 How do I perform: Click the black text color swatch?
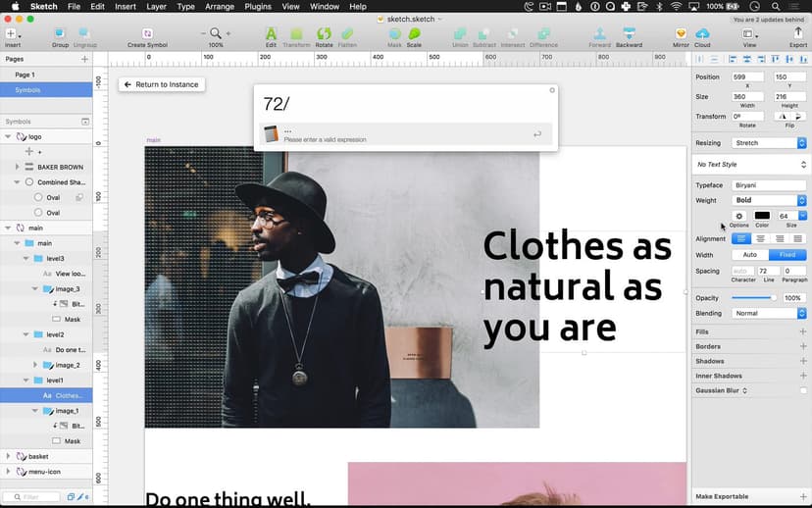tap(762, 216)
